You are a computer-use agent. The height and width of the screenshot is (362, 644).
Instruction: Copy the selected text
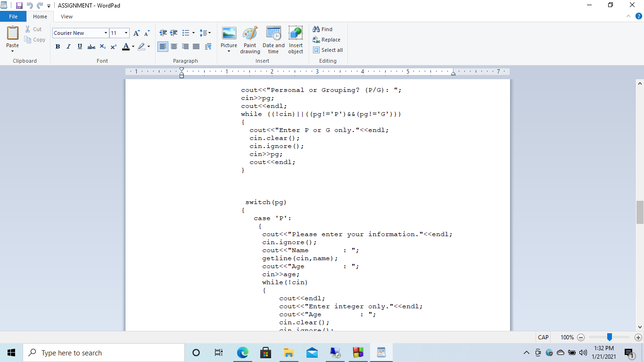[x=35, y=40]
